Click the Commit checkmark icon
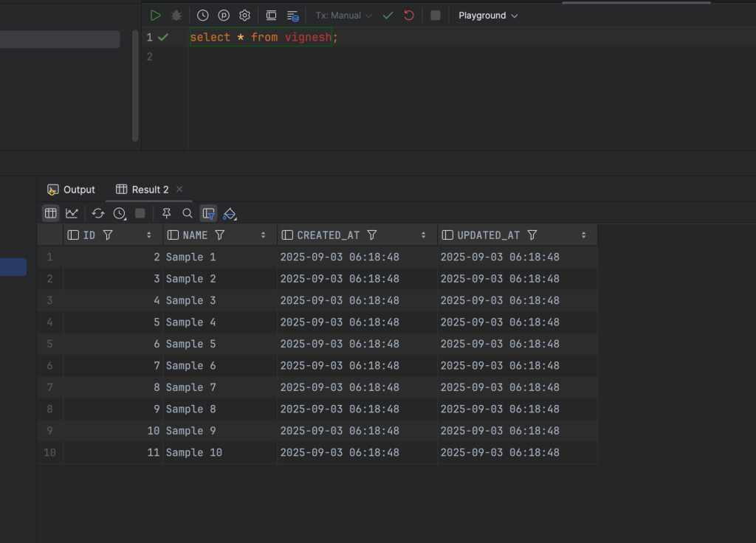Screen dimensions: 756x543 (388, 15)
